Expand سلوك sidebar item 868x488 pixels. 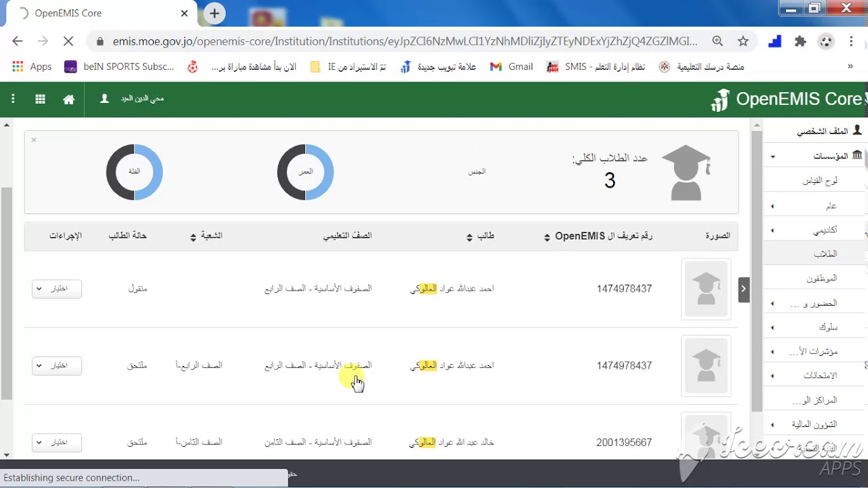pyautogui.click(x=814, y=327)
